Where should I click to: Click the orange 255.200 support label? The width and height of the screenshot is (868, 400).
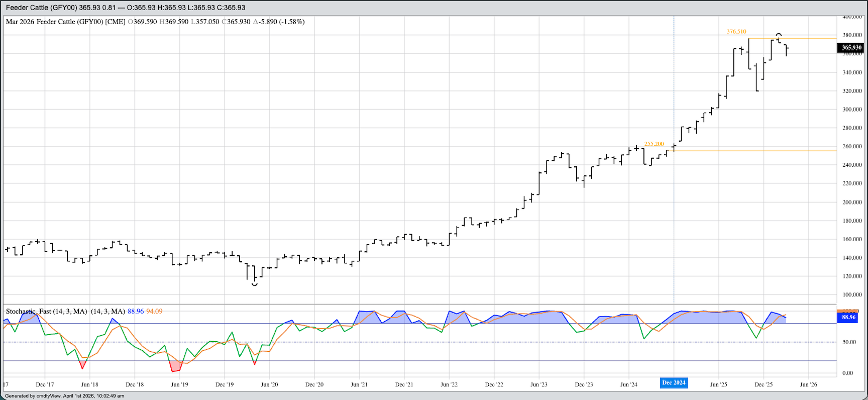[654, 144]
